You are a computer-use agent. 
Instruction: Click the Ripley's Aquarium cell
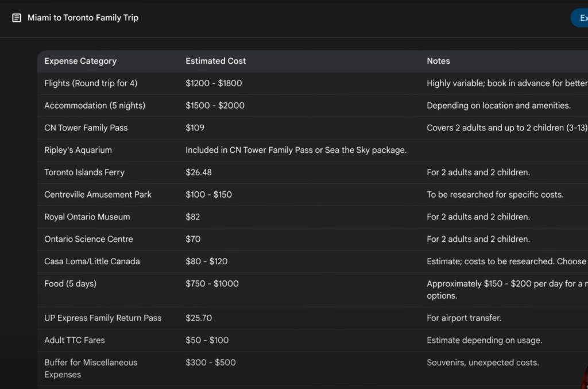point(78,150)
